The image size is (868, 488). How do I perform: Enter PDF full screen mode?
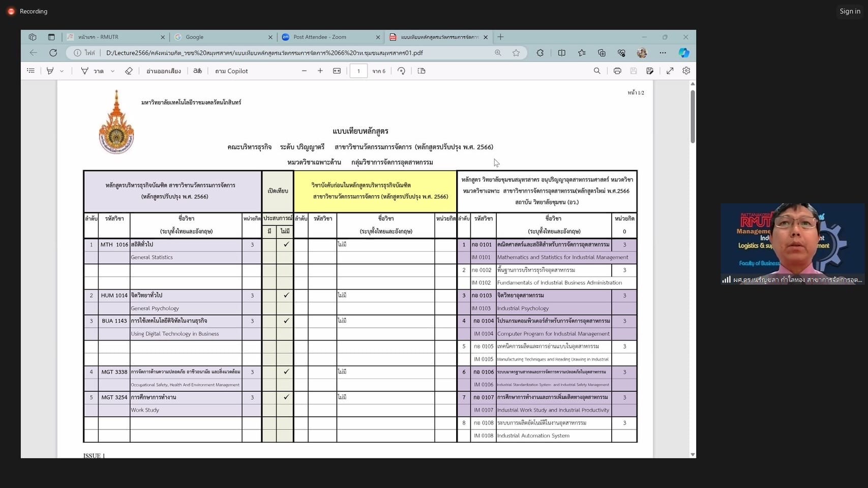click(670, 71)
